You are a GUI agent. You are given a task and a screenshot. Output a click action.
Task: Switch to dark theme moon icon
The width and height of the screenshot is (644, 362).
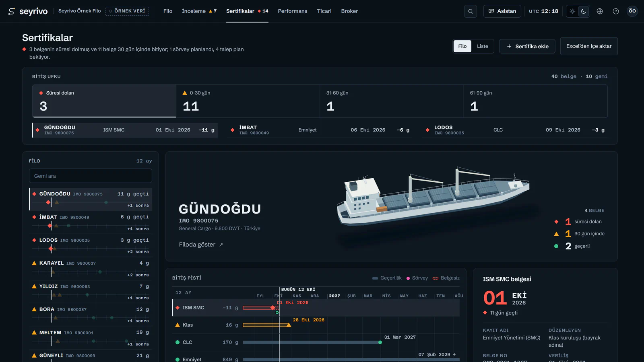584,11
